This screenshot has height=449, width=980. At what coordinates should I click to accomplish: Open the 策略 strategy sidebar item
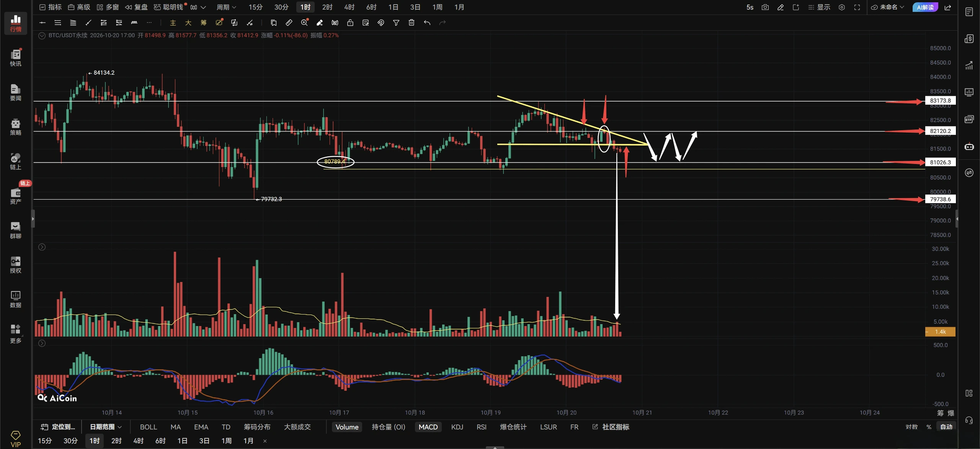click(15, 127)
